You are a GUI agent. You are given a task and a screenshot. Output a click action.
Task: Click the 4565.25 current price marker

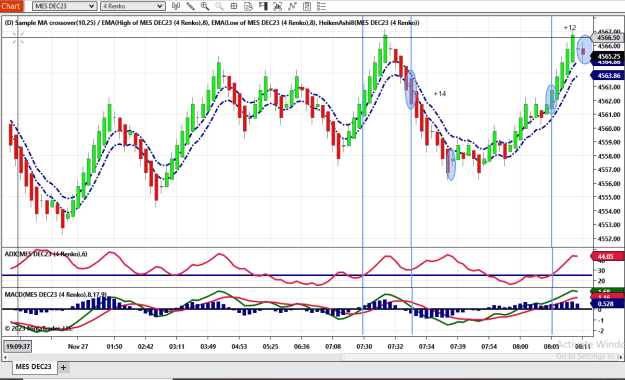coord(608,56)
